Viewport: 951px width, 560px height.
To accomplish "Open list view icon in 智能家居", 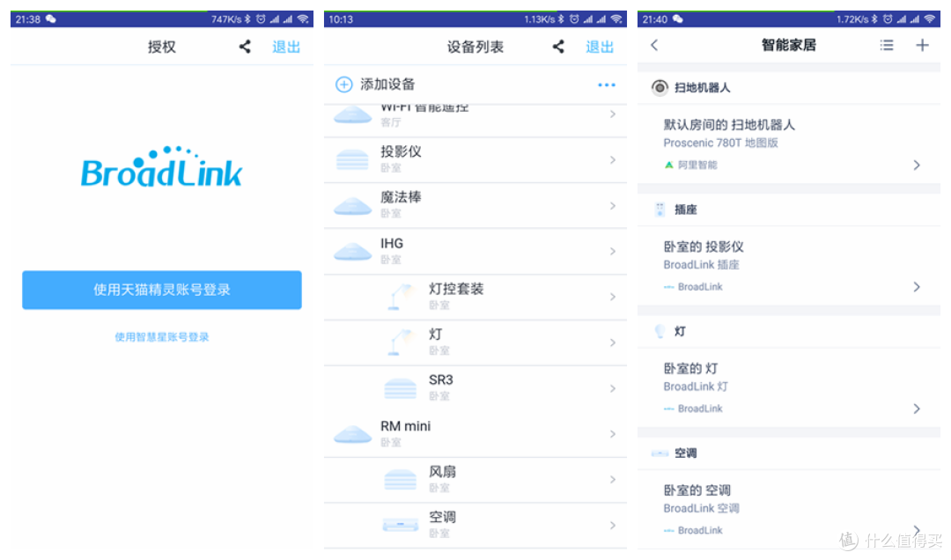I will [x=887, y=45].
